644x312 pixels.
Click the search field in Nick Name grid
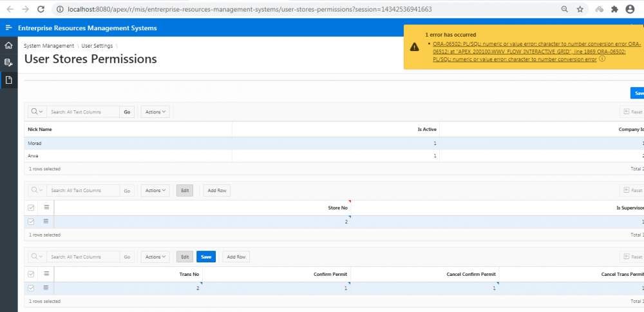coord(84,112)
